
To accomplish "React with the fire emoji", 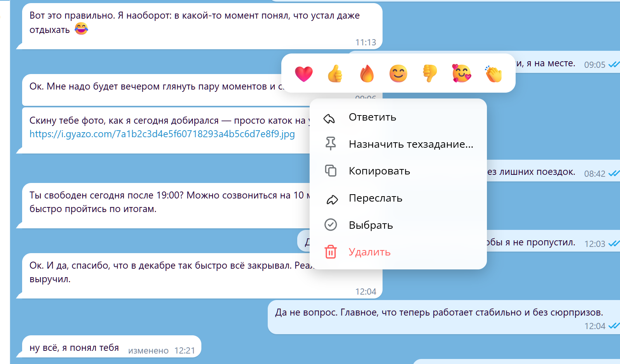I will [367, 74].
